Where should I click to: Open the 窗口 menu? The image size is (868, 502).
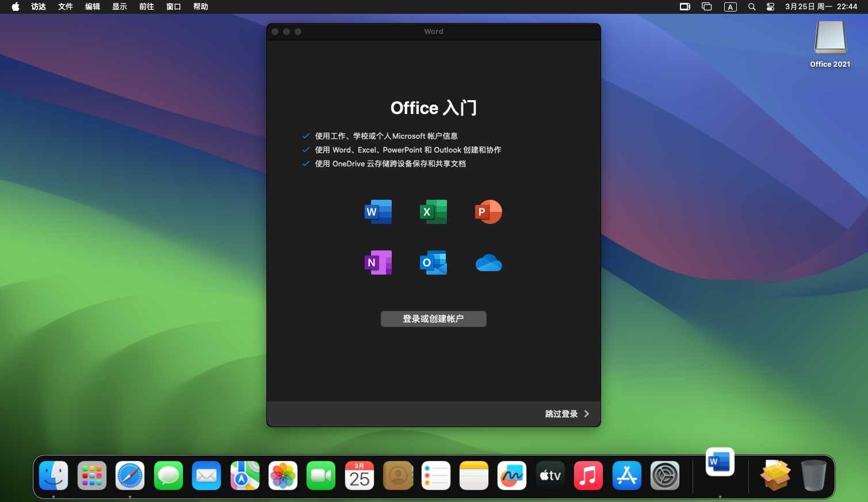[x=174, y=7]
